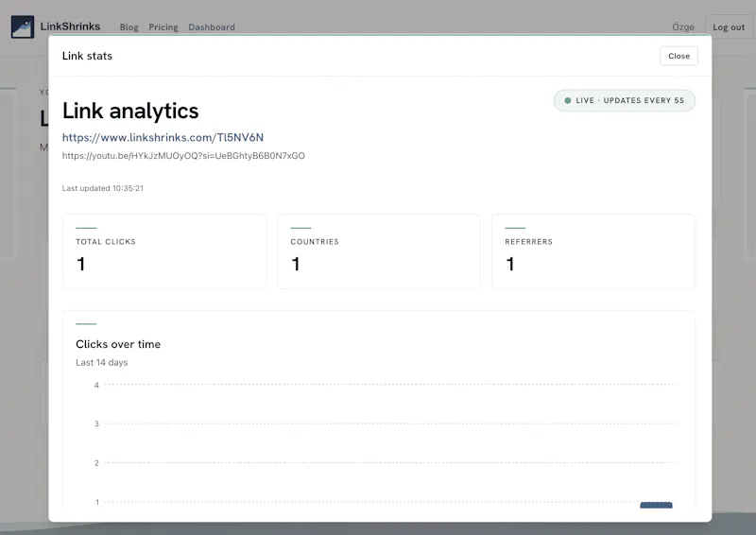Click the green live status dot
This screenshot has height=535, width=756.
(x=568, y=100)
